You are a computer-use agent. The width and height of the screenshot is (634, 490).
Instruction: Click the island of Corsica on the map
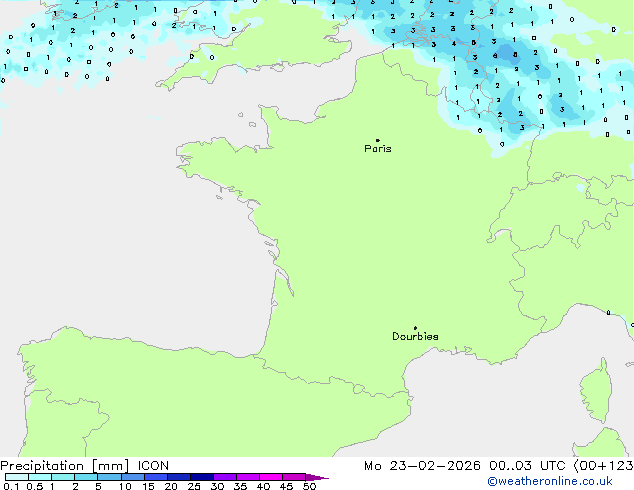(596, 392)
